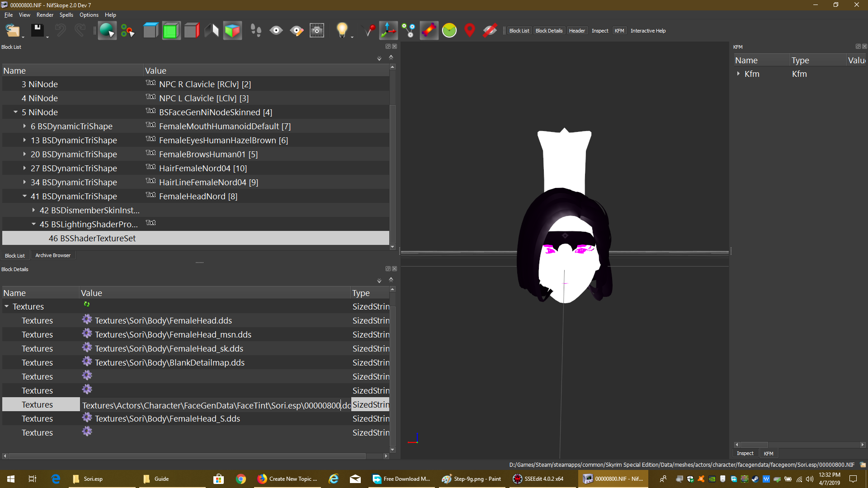Toggle the draw axes button
This screenshot has height=488, width=868.
point(388,30)
